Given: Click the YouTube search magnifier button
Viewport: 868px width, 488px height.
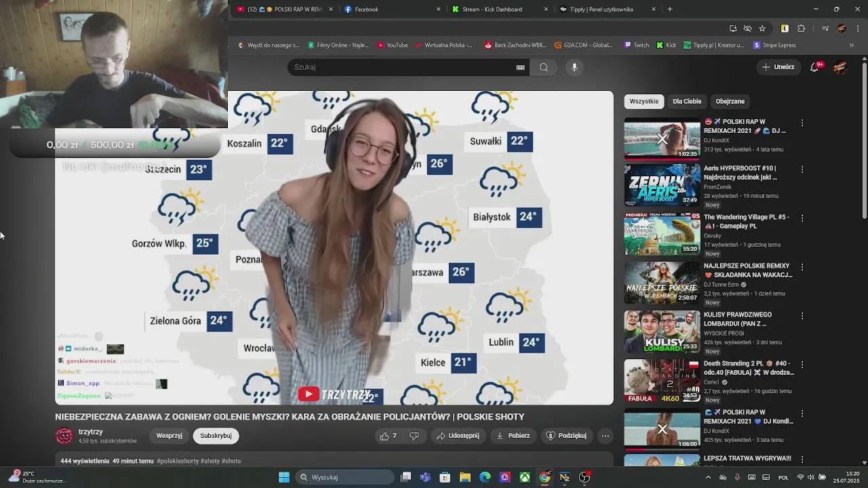Looking at the screenshot, I should coord(544,67).
